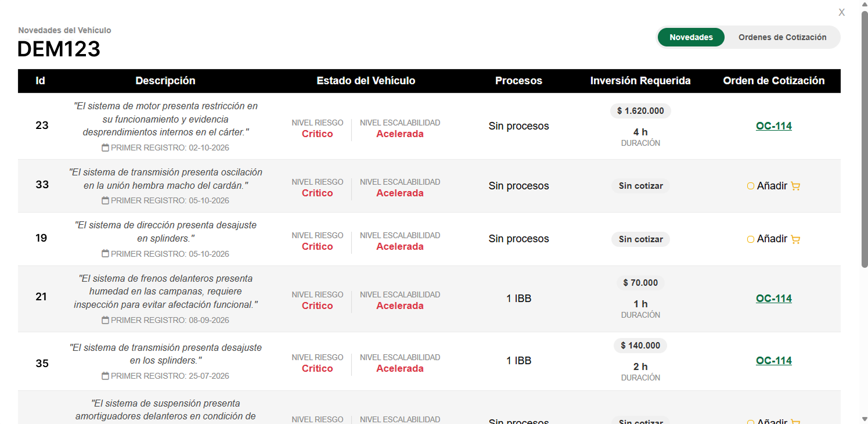Open the Ordenes de Cotización tab
Screen dimensions: 868x424
pyautogui.click(x=782, y=37)
